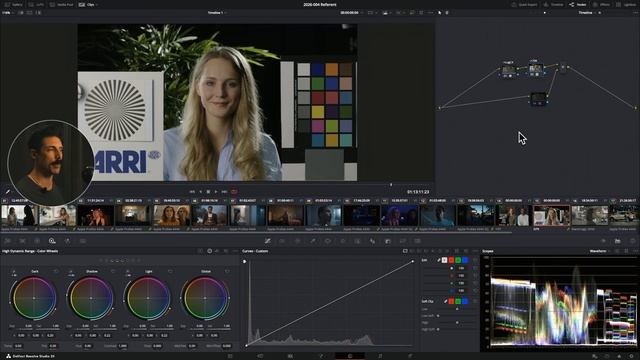Select the red Edit curve channel
Viewport: 640px width, 360px height.
click(451, 260)
